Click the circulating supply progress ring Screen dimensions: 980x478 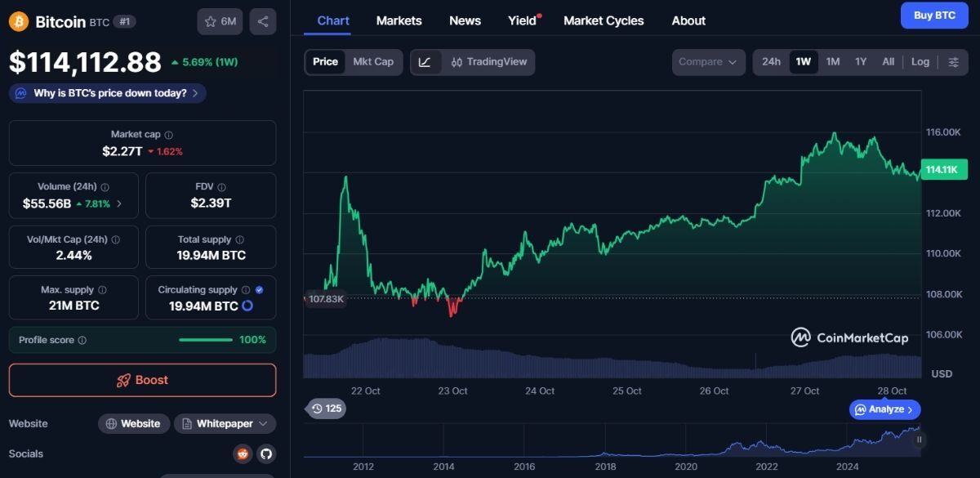click(247, 306)
